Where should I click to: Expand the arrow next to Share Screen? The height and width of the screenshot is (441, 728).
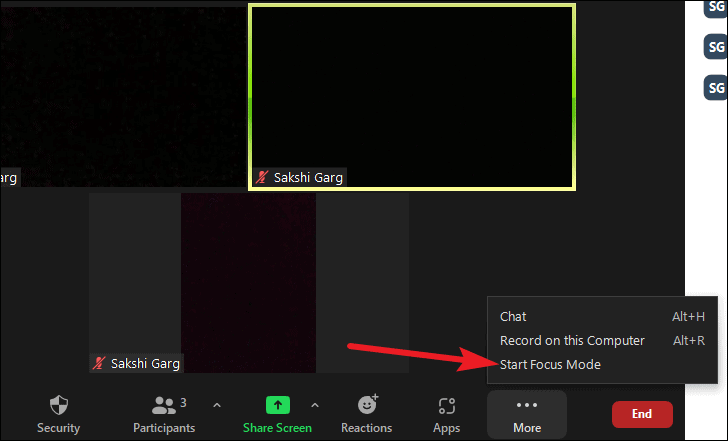click(x=315, y=405)
